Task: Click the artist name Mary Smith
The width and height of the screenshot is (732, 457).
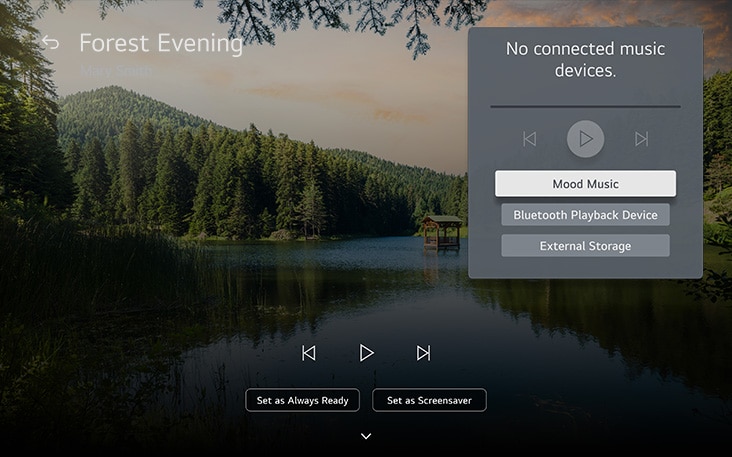Action: pos(116,71)
